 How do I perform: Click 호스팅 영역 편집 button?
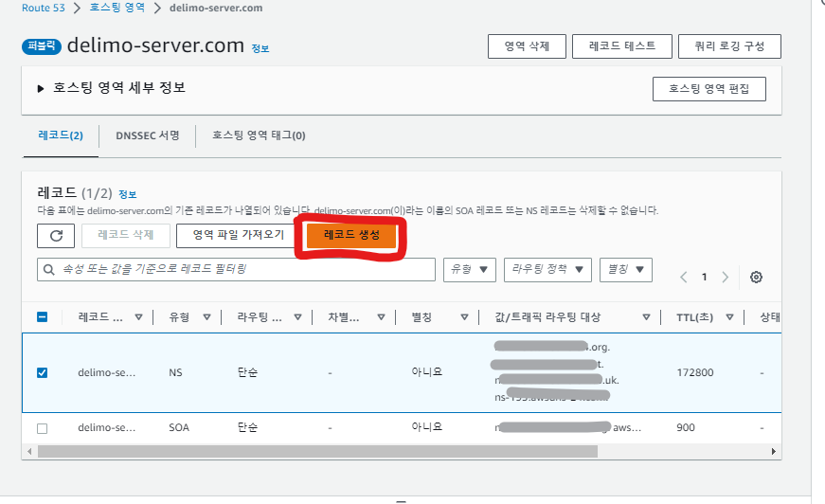[708, 89]
